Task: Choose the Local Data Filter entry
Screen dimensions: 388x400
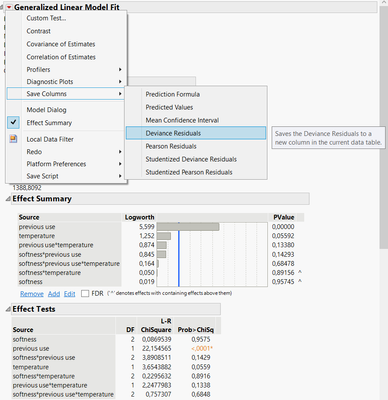Action: point(50,139)
